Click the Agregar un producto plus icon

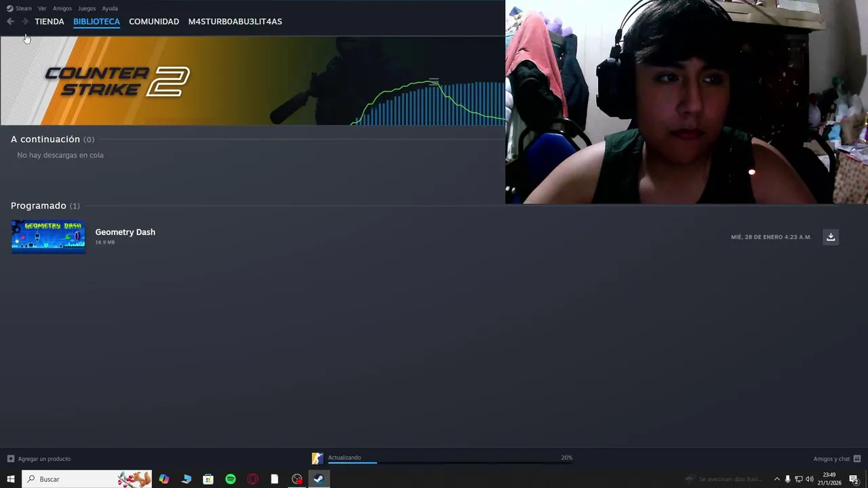(x=10, y=459)
